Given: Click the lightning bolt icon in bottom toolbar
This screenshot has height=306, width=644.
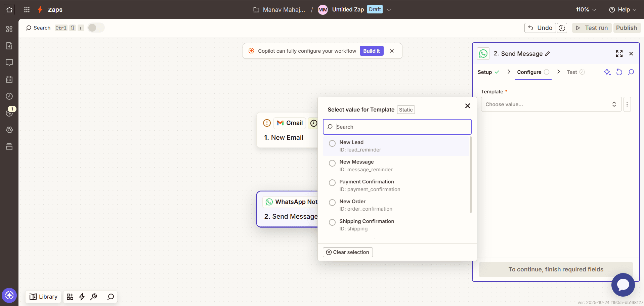Looking at the screenshot, I should point(82,297).
